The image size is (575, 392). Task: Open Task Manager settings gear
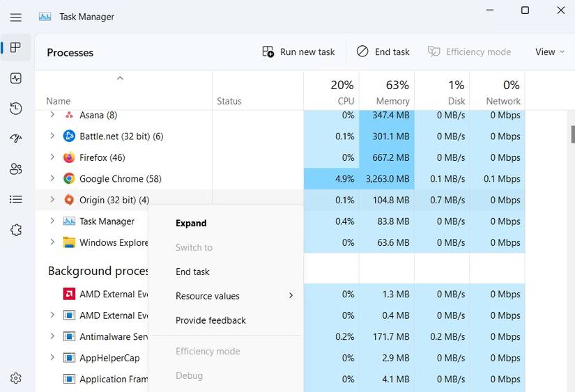[x=16, y=378]
